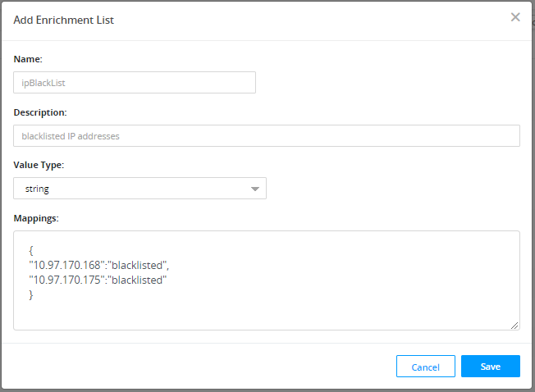Click the Name input field
Screen dimensions: 535x392
point(135,82)
